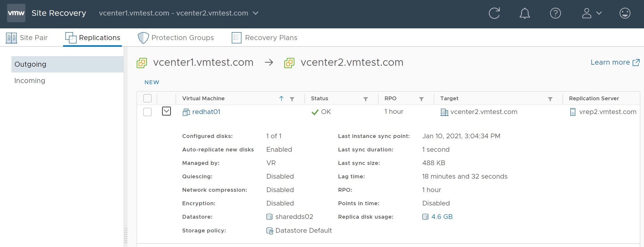Open the notifications bell
The width and height of the screenshot is (644, 247).
pyautogui.click(x=525, y=13)
